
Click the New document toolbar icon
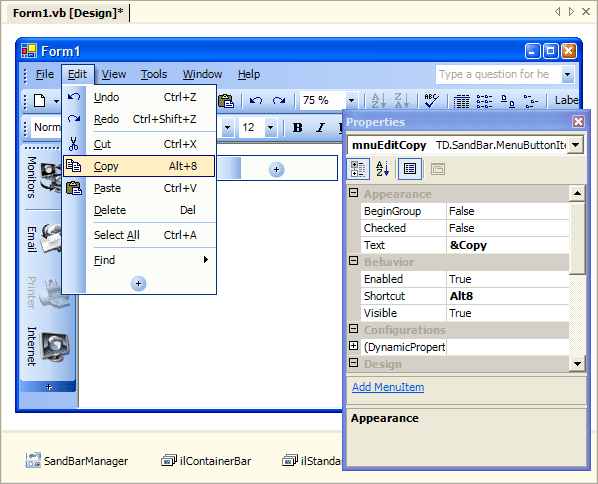click(x=40, y=101)
